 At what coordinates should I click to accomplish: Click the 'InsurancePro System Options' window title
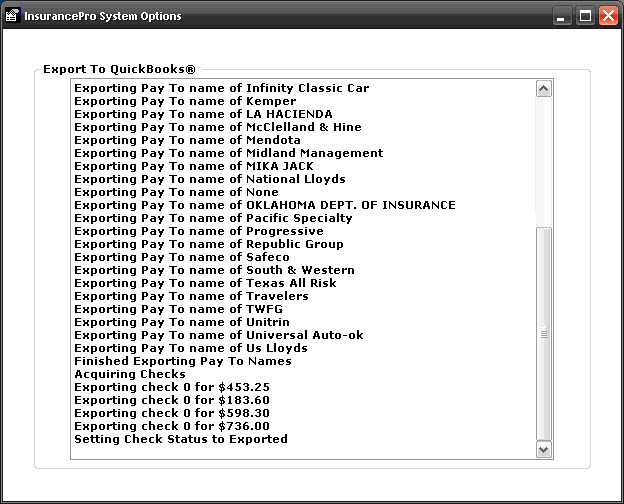click(103, 16)
